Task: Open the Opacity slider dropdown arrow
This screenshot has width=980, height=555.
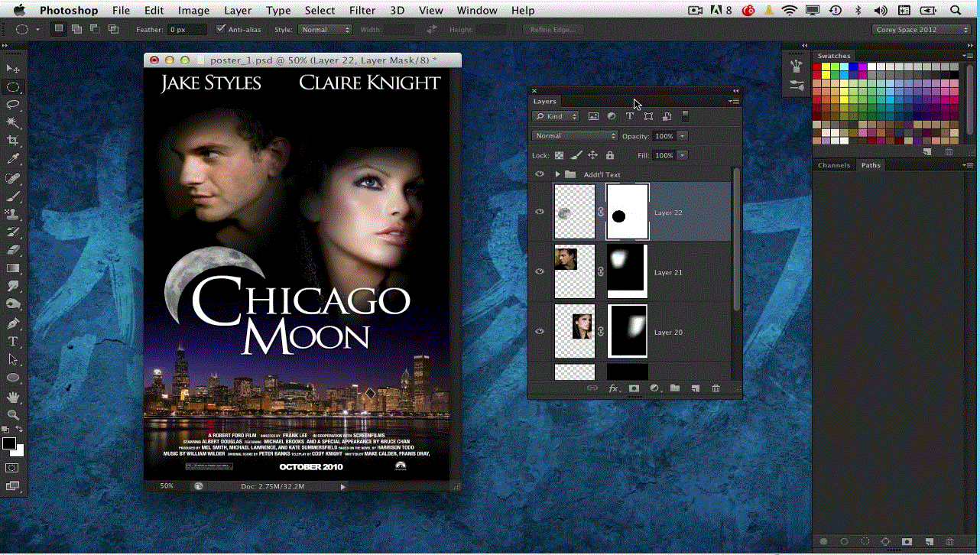Action: point(682,136)
